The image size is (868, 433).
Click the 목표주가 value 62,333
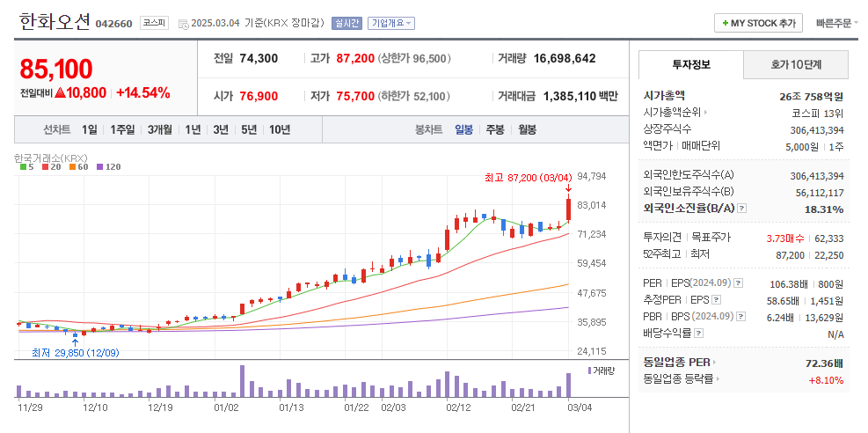tap(828, 239)
